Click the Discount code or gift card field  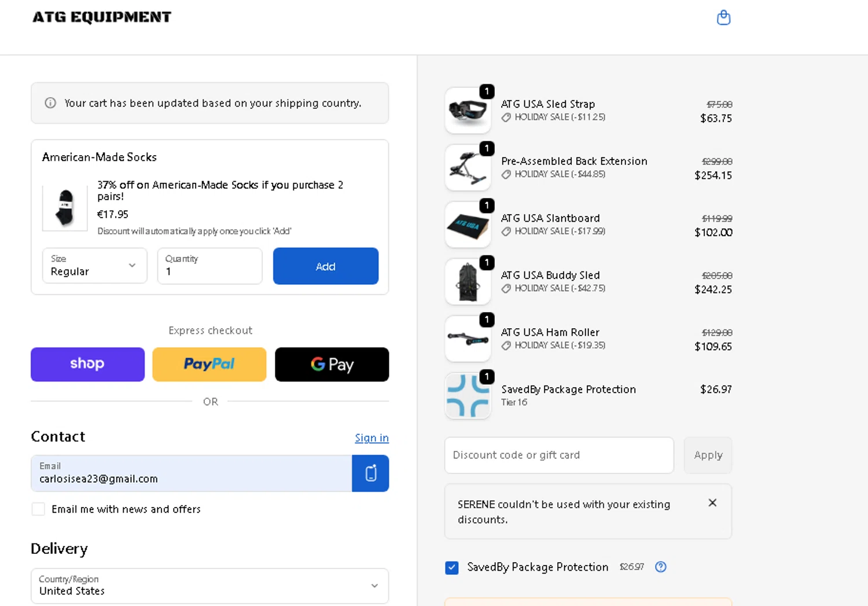pyautogui.click(x=559, y=455)
